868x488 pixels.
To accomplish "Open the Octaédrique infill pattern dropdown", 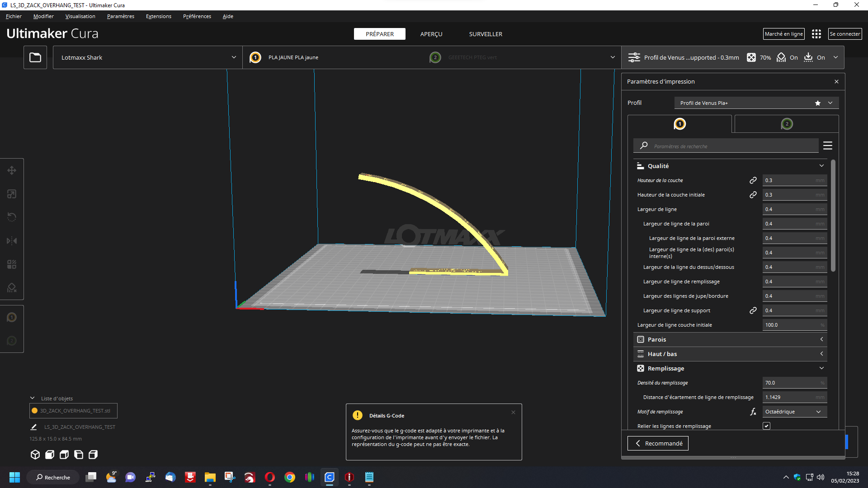I will 795,412.
